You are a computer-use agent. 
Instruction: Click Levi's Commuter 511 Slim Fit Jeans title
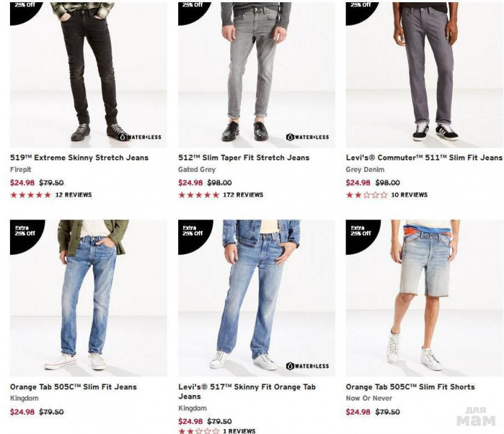(x=424, y=158)
